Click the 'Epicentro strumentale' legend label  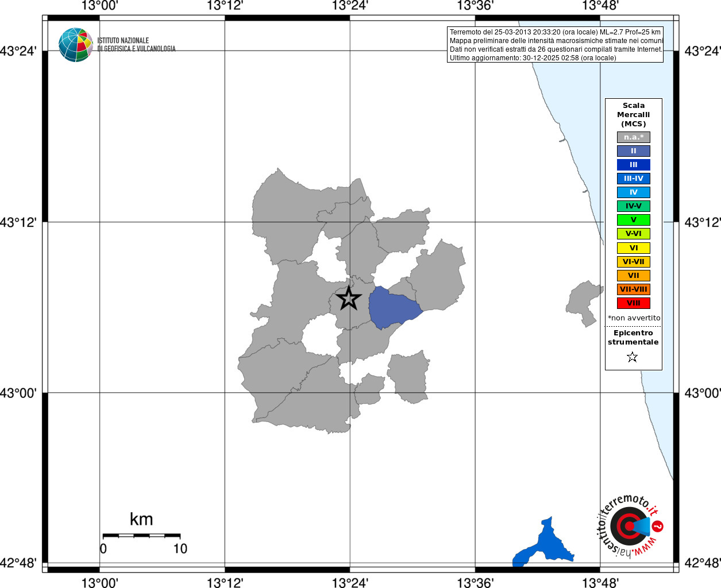(x=633, y=338)
